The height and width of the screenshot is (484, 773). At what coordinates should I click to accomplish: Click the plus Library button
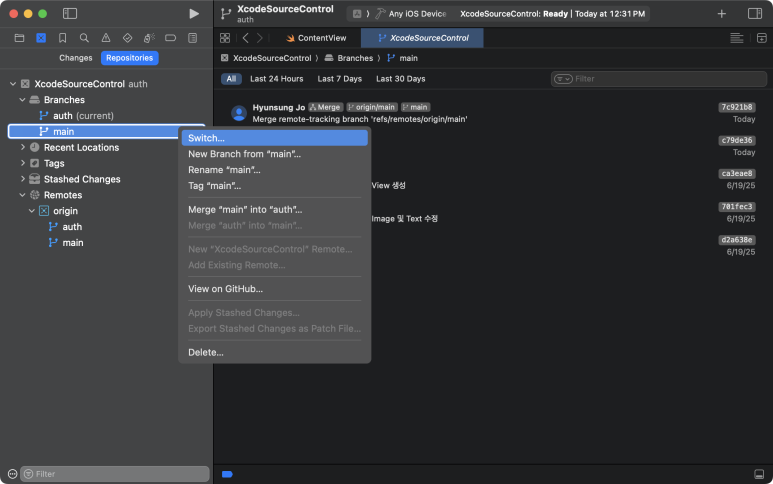click(722, 14)
